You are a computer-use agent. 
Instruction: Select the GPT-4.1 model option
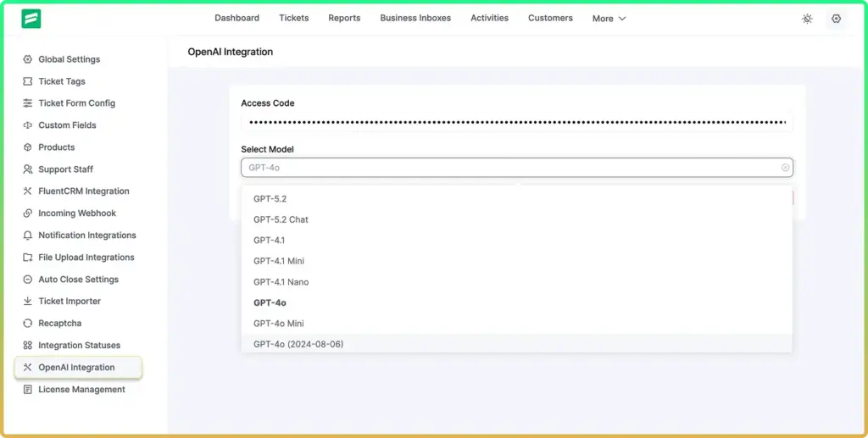coord(517,241)
